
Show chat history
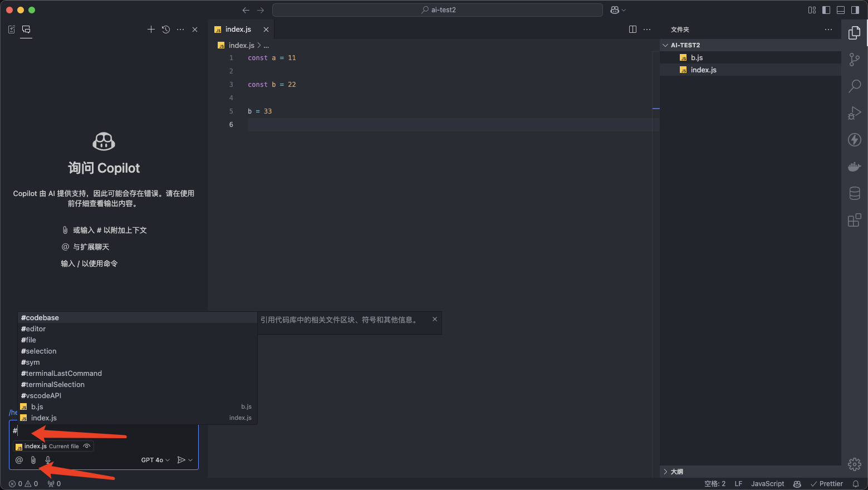pos(166,30)
